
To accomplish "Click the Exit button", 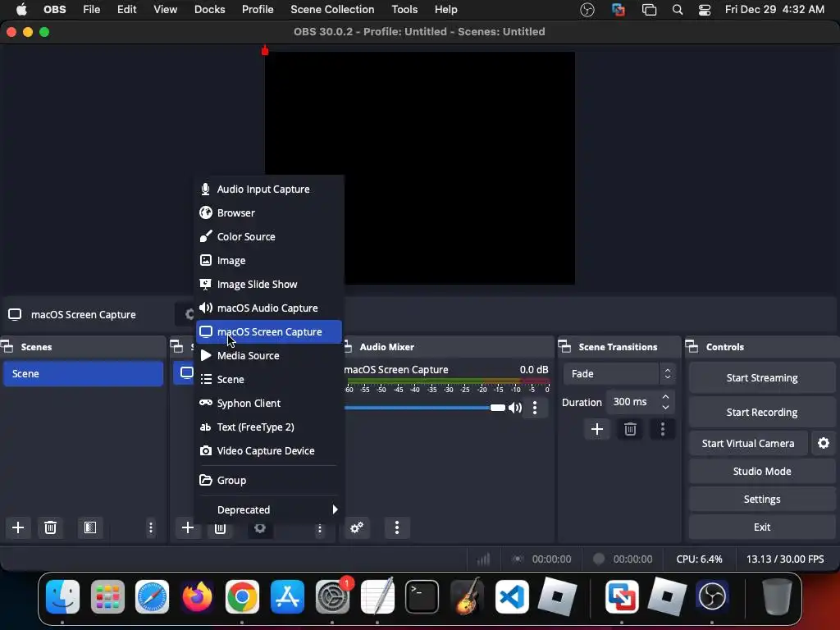I will tap(762, 527).
